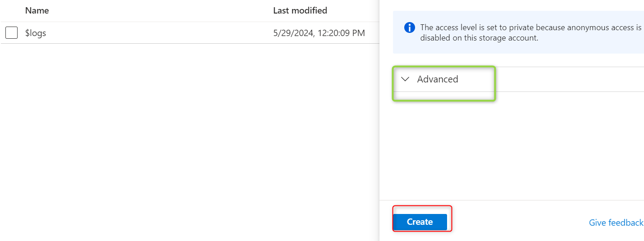This screenshot has width=644, height=241.
Task: Click the blue info icon
Action: coord(409,28)
